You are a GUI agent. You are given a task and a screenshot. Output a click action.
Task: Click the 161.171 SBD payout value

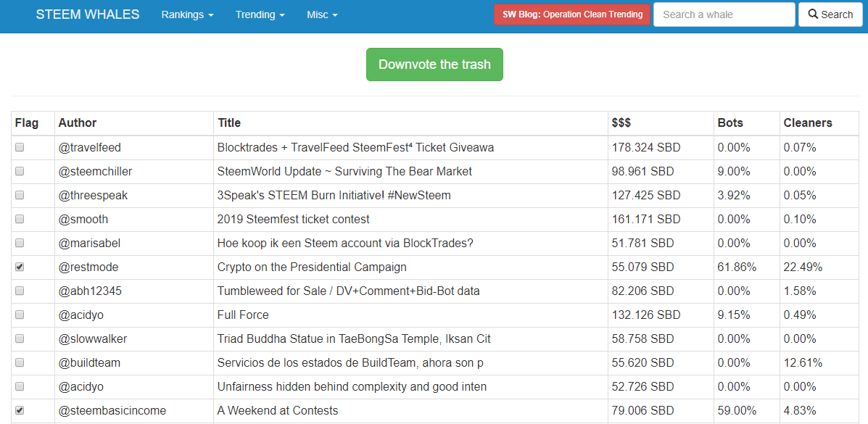click(x=646, y=219)
